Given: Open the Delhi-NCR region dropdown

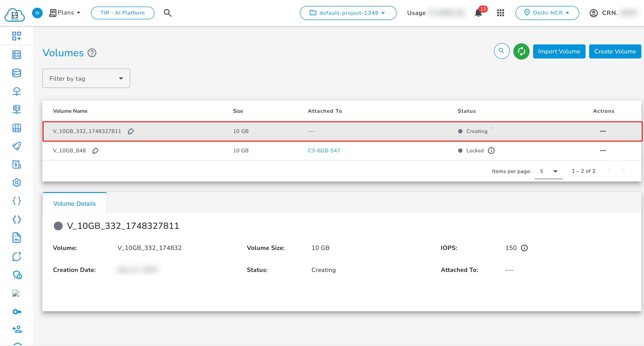Looking at the screenshot, I should click(547, 13).
